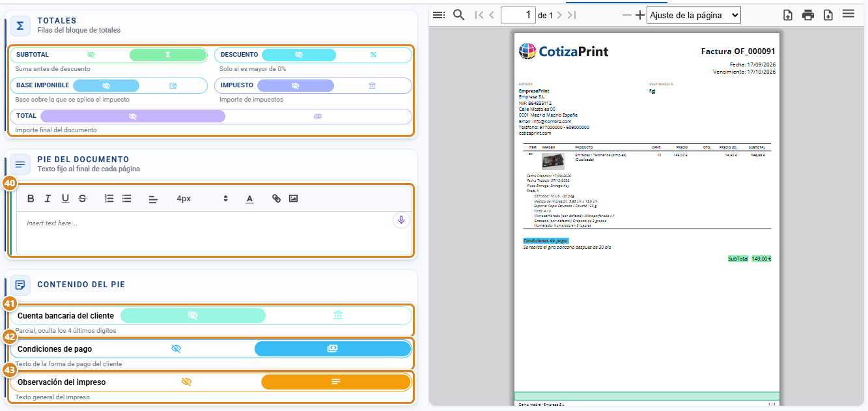The width and height of the screenshot is (868, 411).
Task: Print the invoice preview
Action: point(808,15)
